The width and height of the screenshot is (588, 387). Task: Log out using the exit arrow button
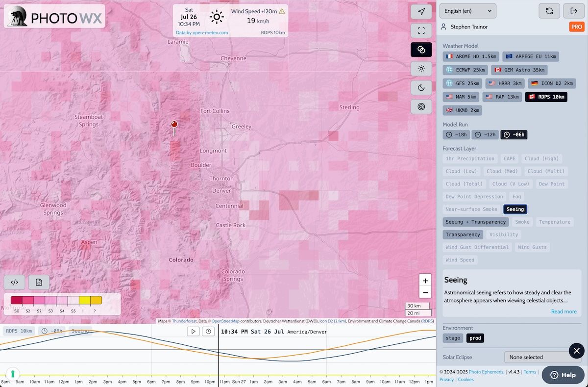click(574, 11)
